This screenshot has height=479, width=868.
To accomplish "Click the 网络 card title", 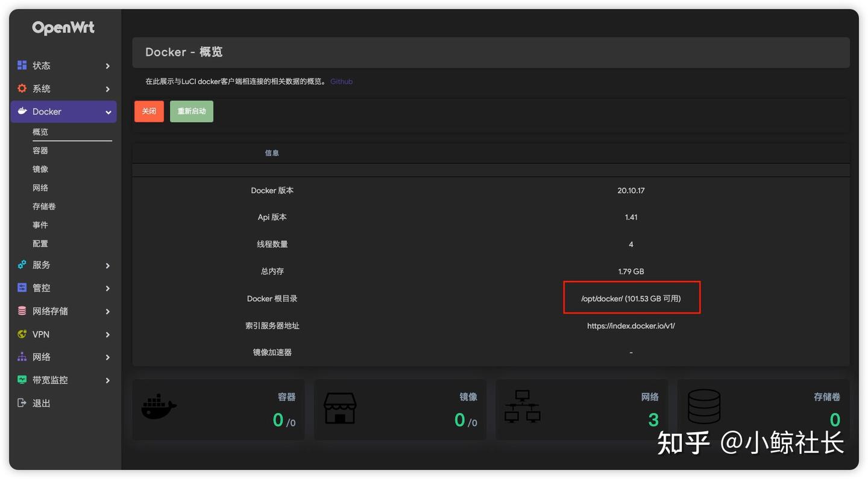I will coord(650,396).
